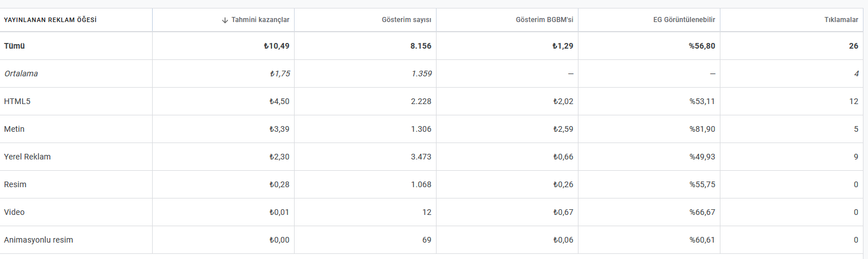
Task: Select the Animasyonlu resim row
Action: (38, 240)
